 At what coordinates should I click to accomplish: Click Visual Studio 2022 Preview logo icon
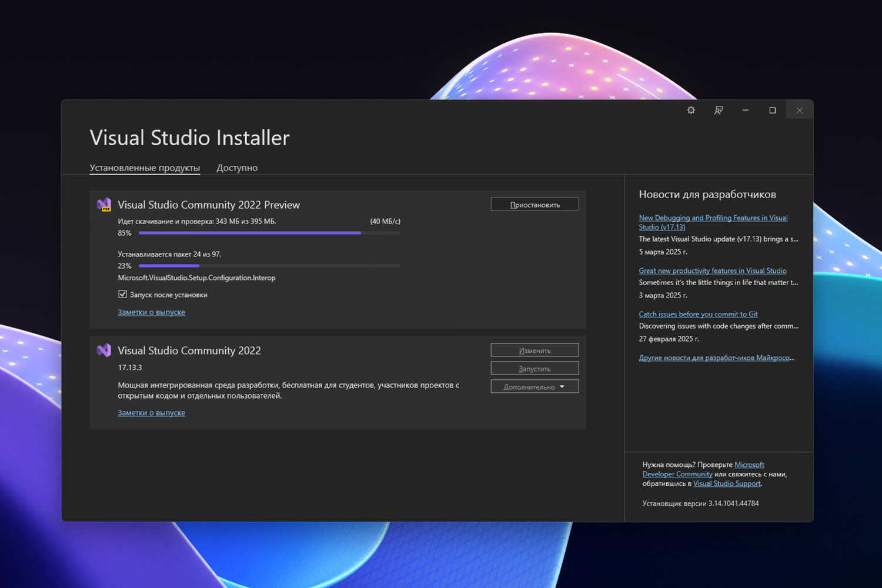[x=104, y=205]
